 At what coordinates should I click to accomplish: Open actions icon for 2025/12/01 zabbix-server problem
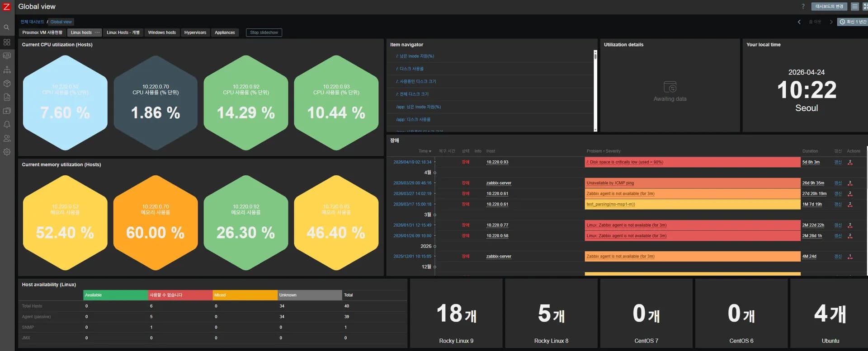click(850, 257)
